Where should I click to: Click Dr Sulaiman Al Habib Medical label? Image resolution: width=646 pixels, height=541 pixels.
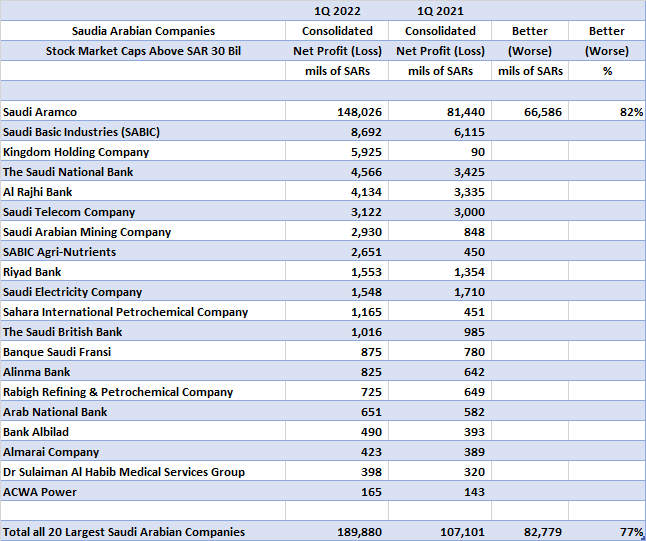(x=143, y=471)
